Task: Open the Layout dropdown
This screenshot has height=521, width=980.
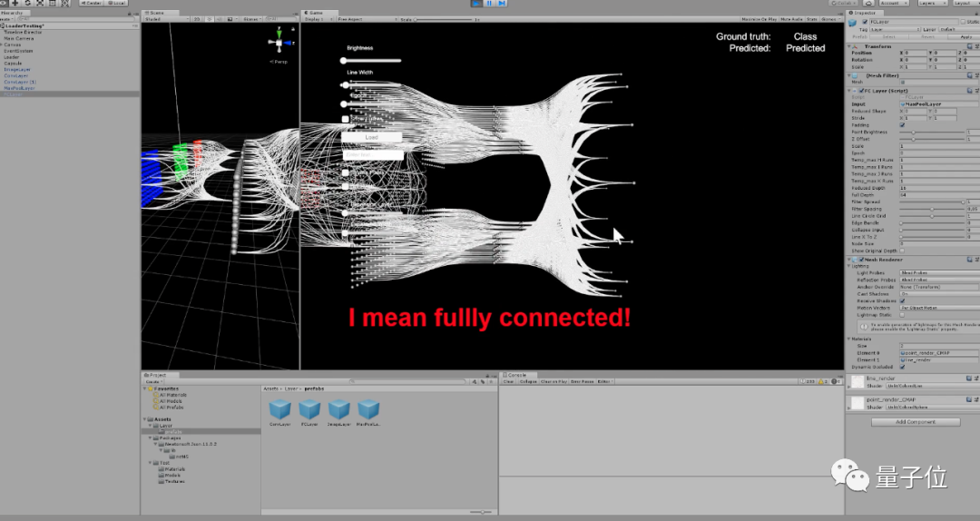Action: point(965,3)
